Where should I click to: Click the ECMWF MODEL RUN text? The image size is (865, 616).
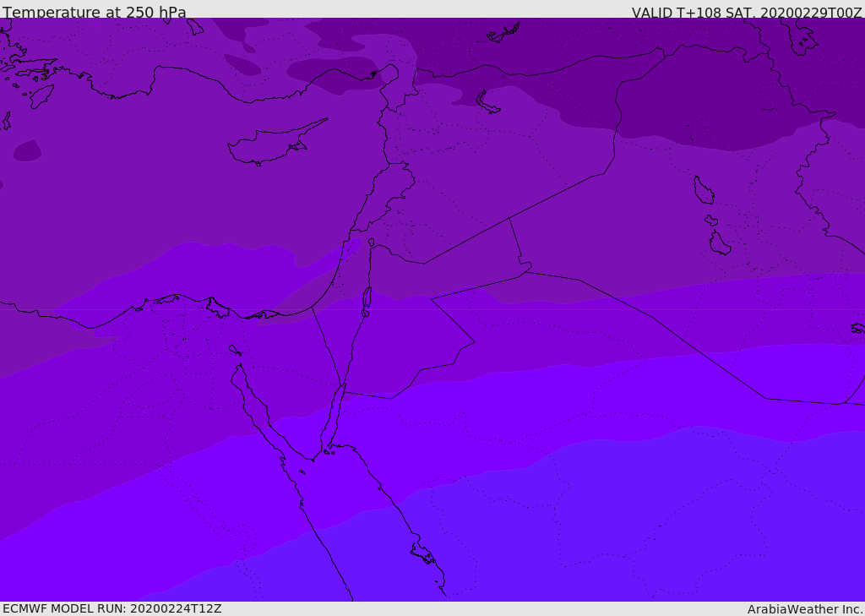click(112, 608)
